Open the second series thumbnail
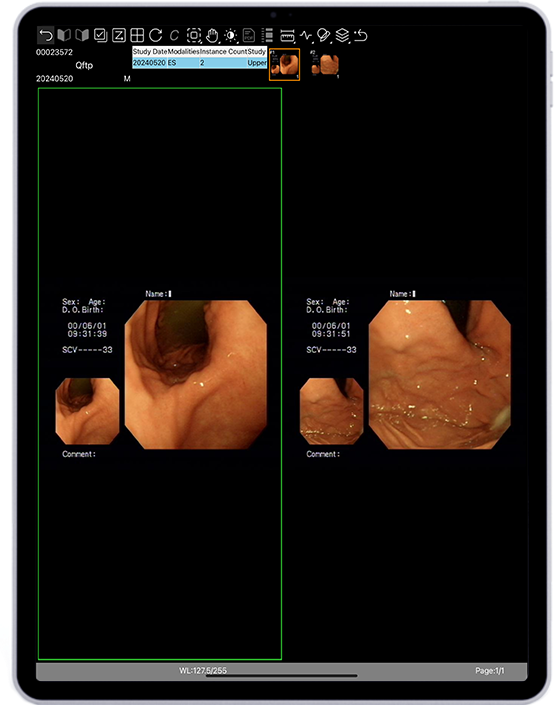 pyautogui.click(x=325, y=65)
